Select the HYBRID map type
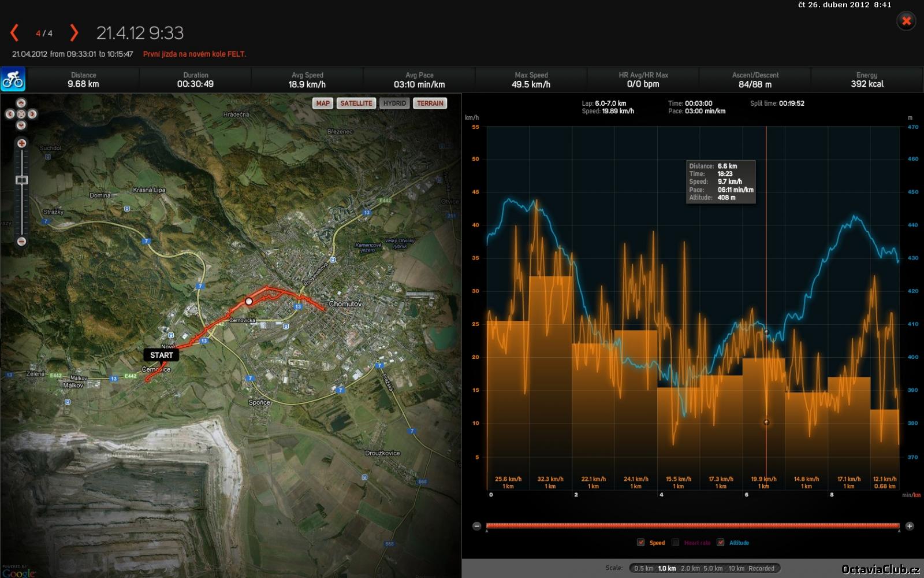Viewport: 924px width, 578px height. [394, 103]
